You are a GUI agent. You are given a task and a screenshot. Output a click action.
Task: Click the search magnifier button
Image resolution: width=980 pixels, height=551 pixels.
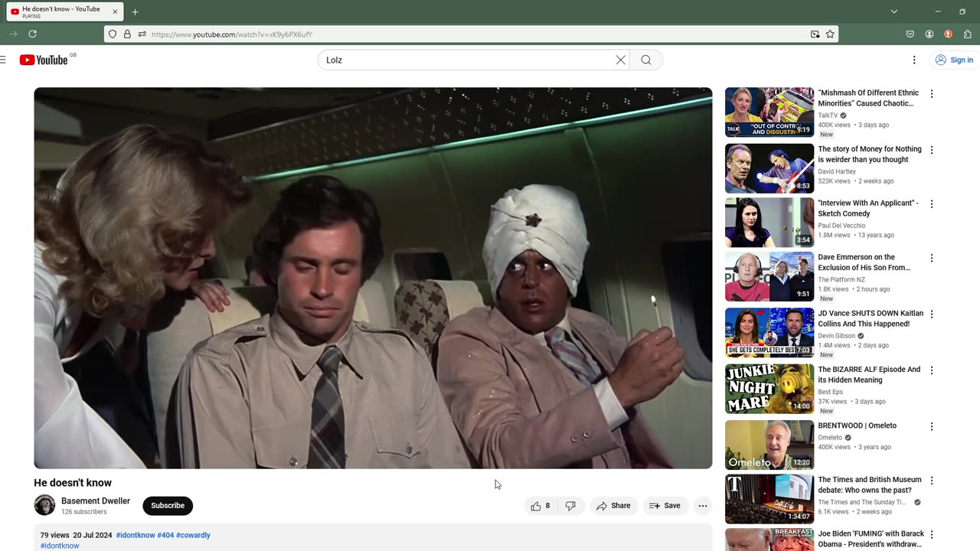(646, 60)
